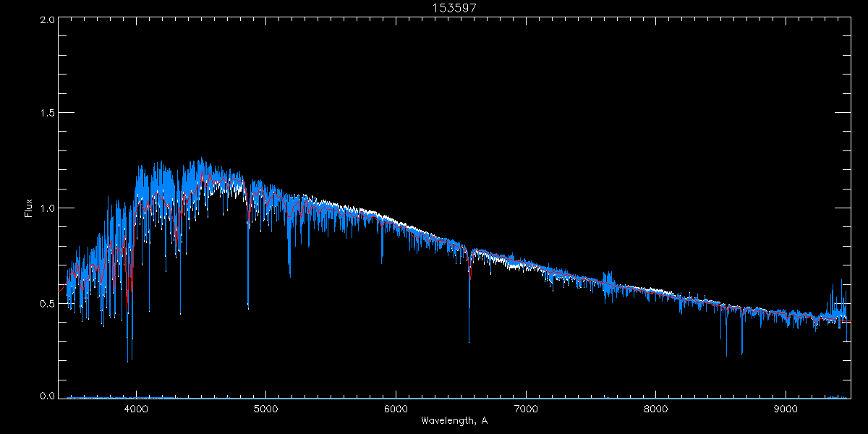The image size is (868, 434).
Task: Select the 9000 x-axis tick label
Action: pos(786,409)
